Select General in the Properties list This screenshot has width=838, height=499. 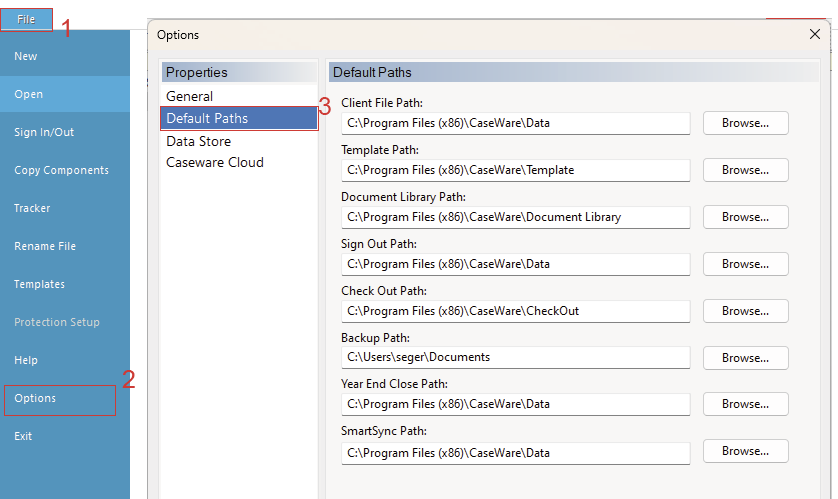pyautogui.click(x=189, y=97)
